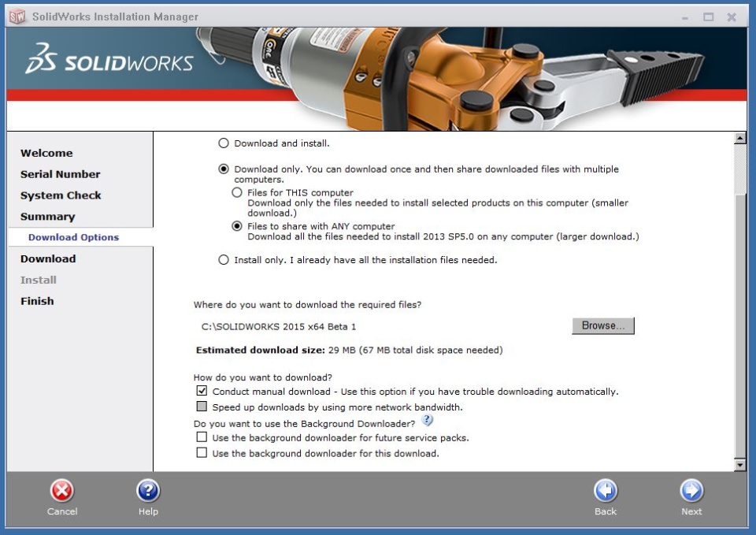Click the scrollbar down arrow
This screenshot has width=756, height=535.
pos(740,465)
